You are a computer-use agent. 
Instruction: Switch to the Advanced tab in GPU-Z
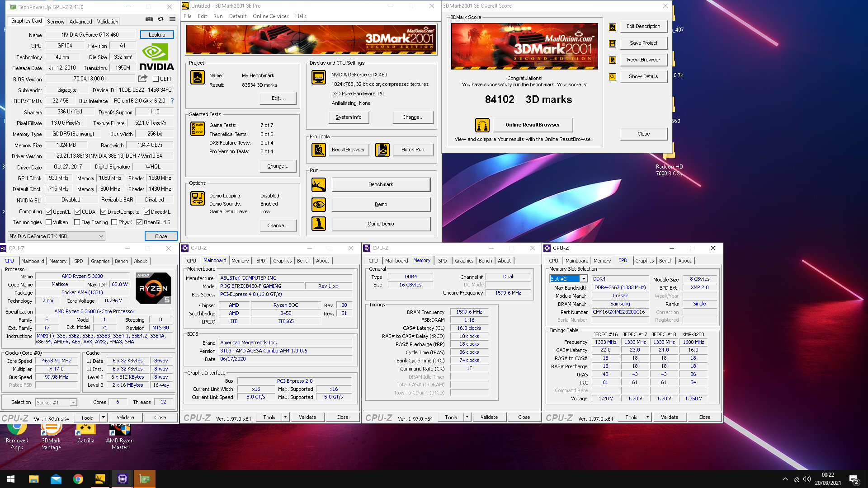[x=80, y=22]
